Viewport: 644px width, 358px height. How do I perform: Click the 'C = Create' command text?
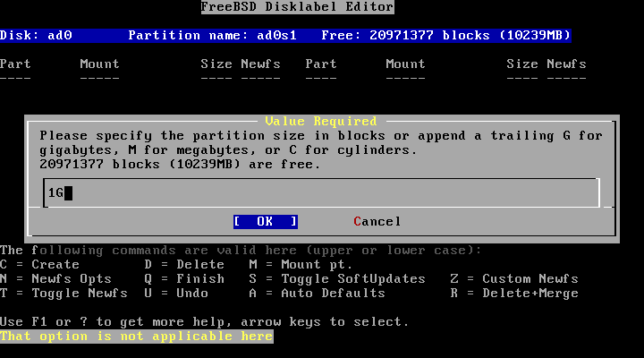40,264
